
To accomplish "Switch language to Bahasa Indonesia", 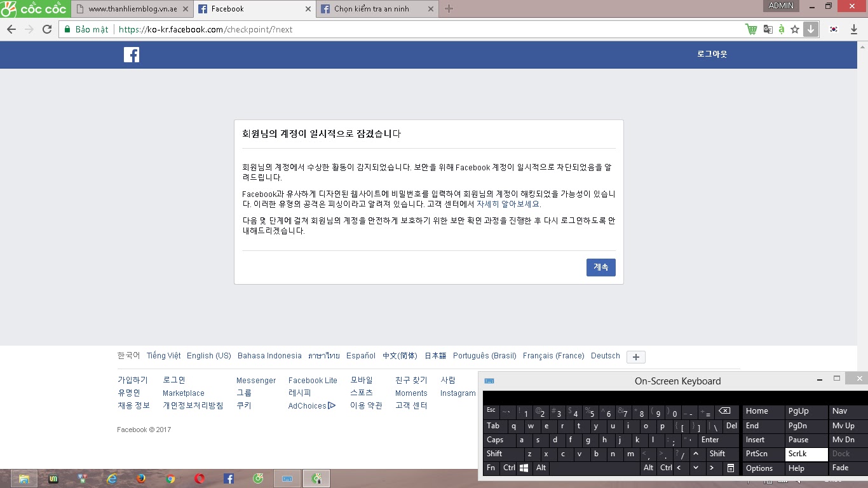I will pos(269,356).
